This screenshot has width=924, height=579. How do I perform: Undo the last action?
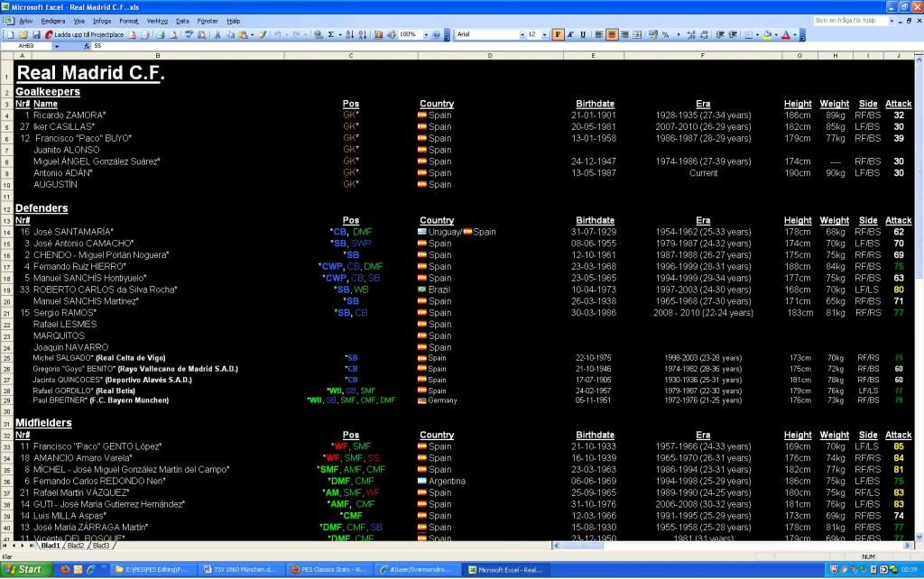[x=278, y=35]
